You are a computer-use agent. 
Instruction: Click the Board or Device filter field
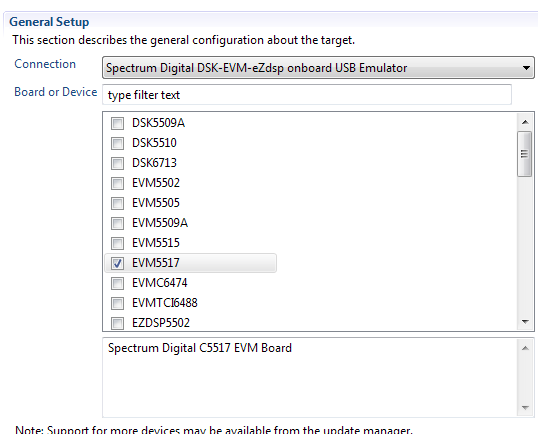click(x=307, y=95)
